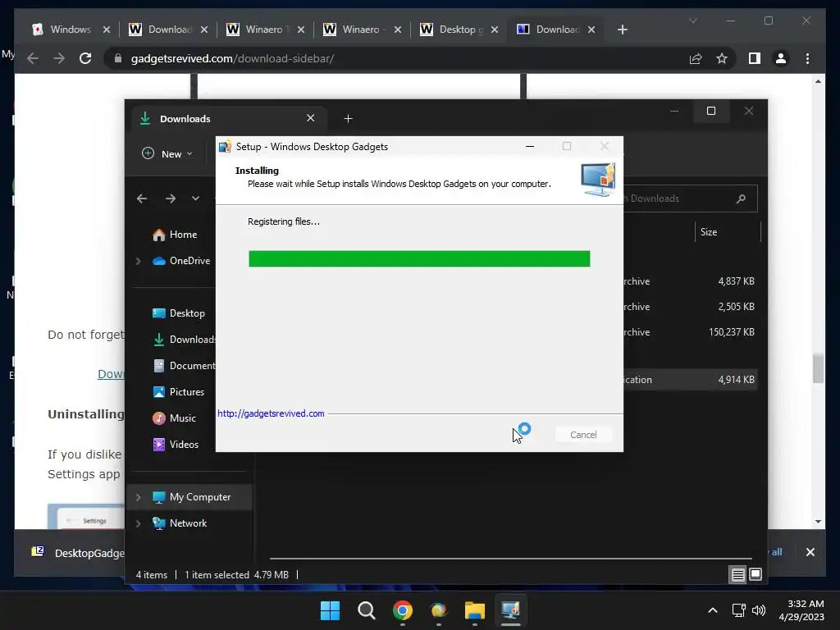The height and width of the screenshot is (630, 840).
Task: Open the setup installer taskbar icon
Action: point(510,610)
